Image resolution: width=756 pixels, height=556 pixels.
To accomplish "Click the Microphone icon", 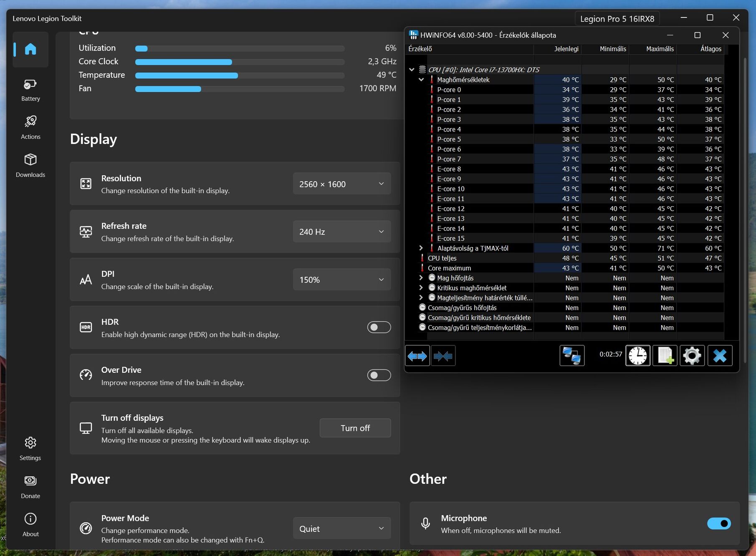I will click(425, 523).
